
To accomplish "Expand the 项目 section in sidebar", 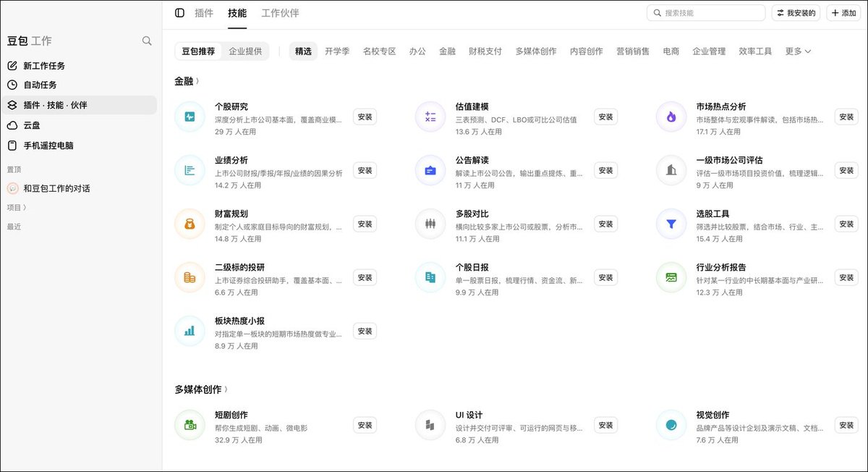I will (17, 207).
